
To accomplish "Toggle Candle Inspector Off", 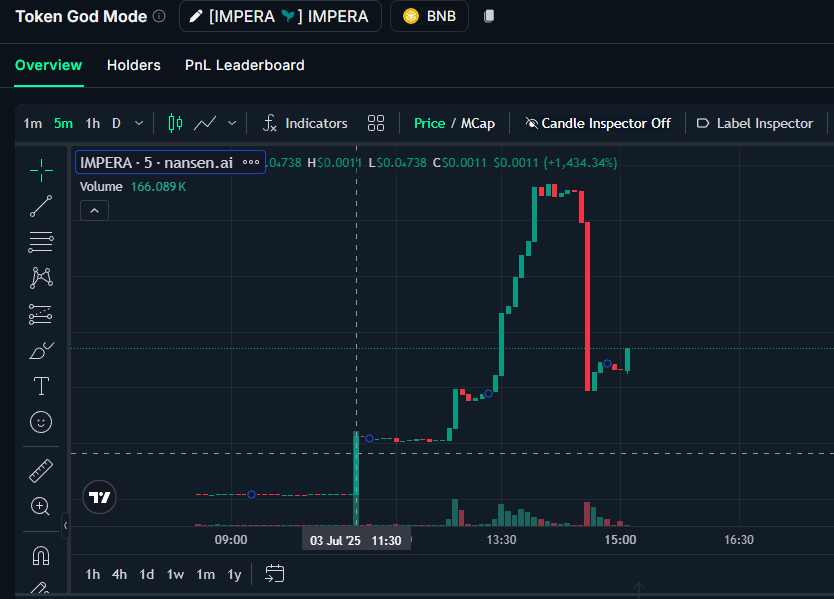I will 597,123.
